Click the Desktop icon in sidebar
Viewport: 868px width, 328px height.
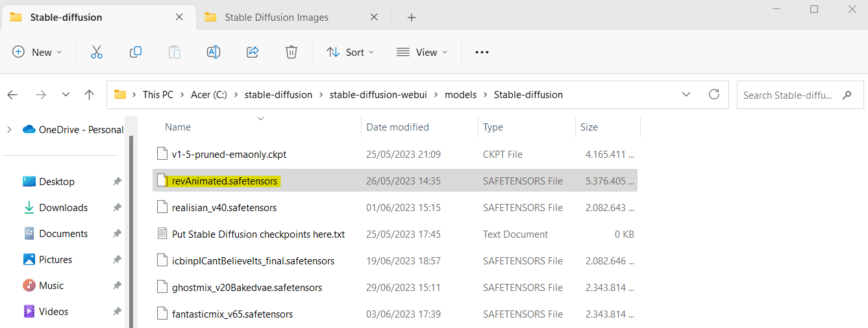click(x=29, y=182)
